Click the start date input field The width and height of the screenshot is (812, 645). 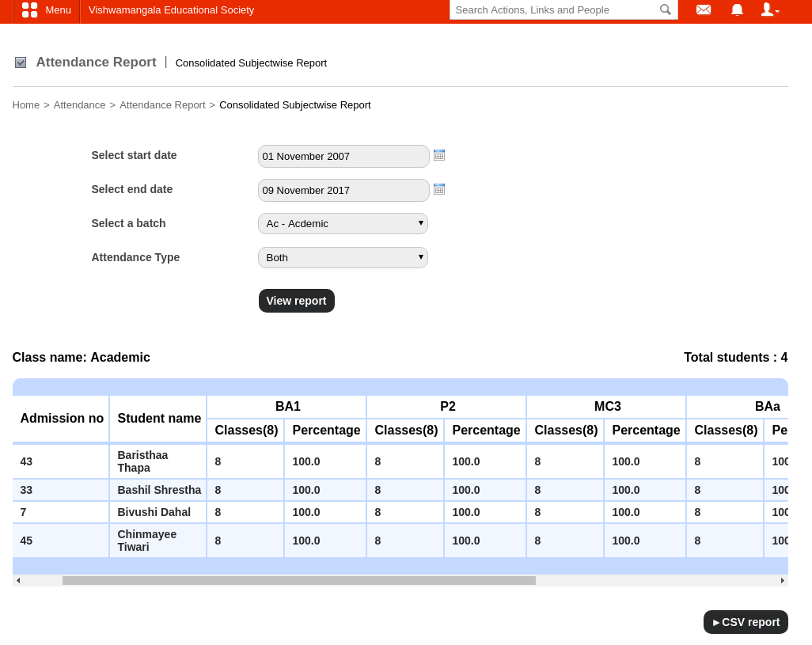pos(343,157)
